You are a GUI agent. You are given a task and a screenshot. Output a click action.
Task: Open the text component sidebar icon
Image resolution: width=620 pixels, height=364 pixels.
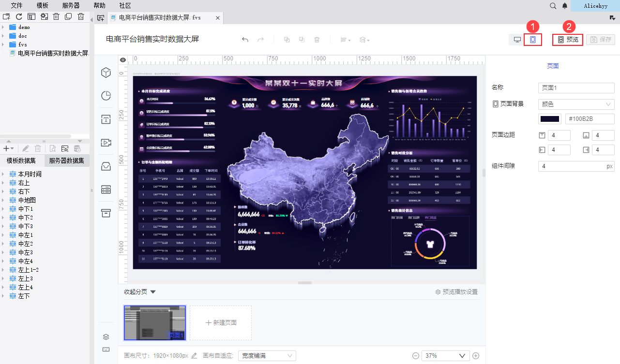pos(106,119)
